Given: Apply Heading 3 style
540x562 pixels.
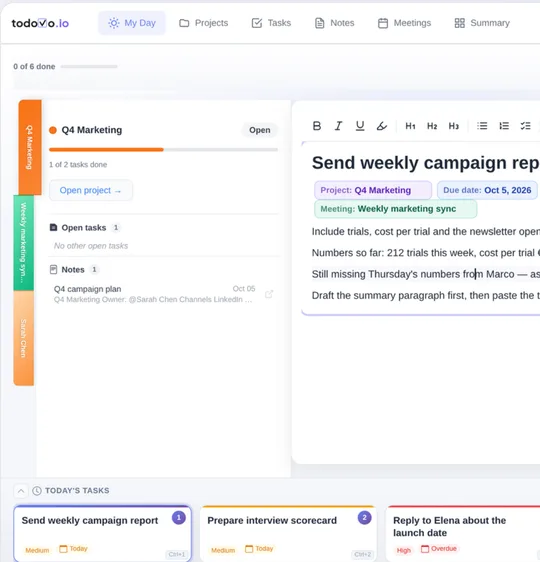Looking at the screenshot, I should [x=454, y=126].
